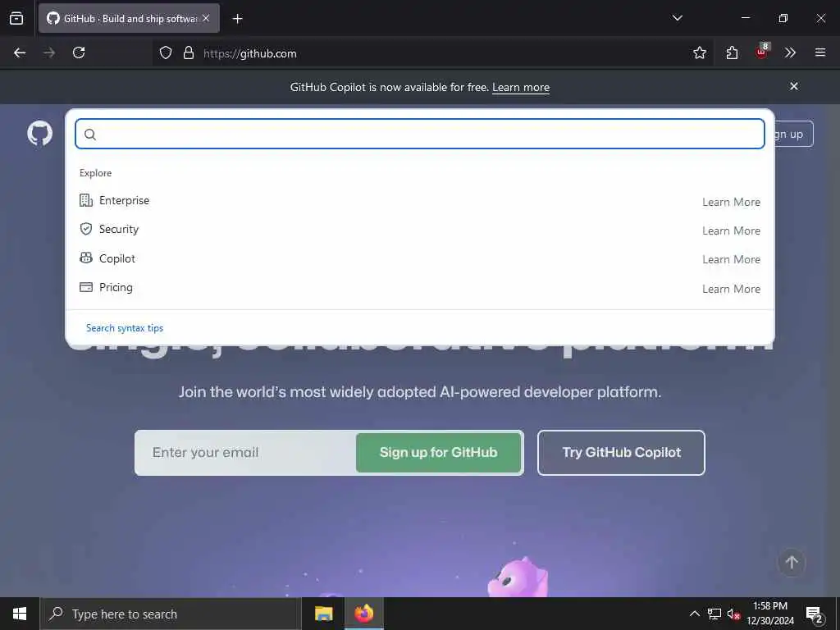Open File Explorer from the taskbar
The height and width of the screenshot is (630, 840).
pos(323,614)
